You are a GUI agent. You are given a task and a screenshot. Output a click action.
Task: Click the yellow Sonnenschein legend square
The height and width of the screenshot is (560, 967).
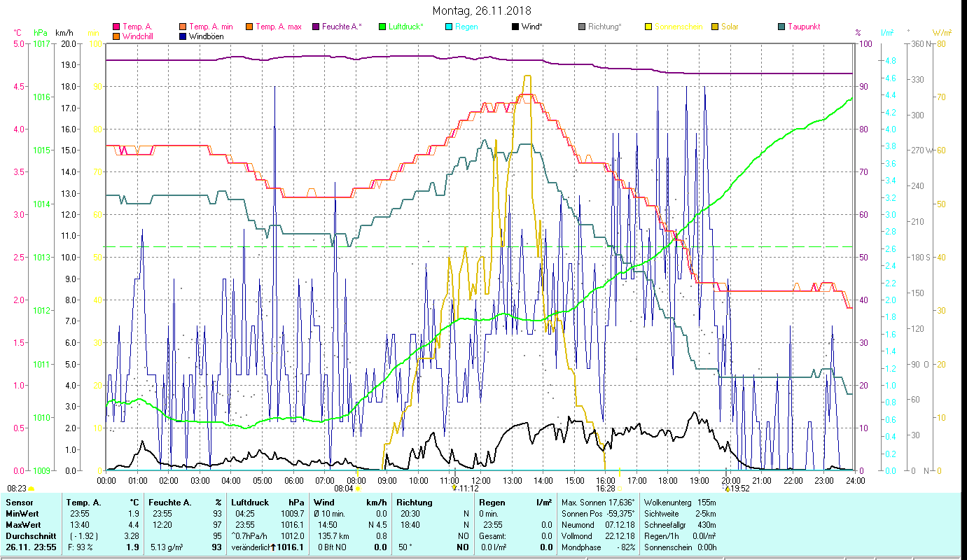tap(648, 27)
